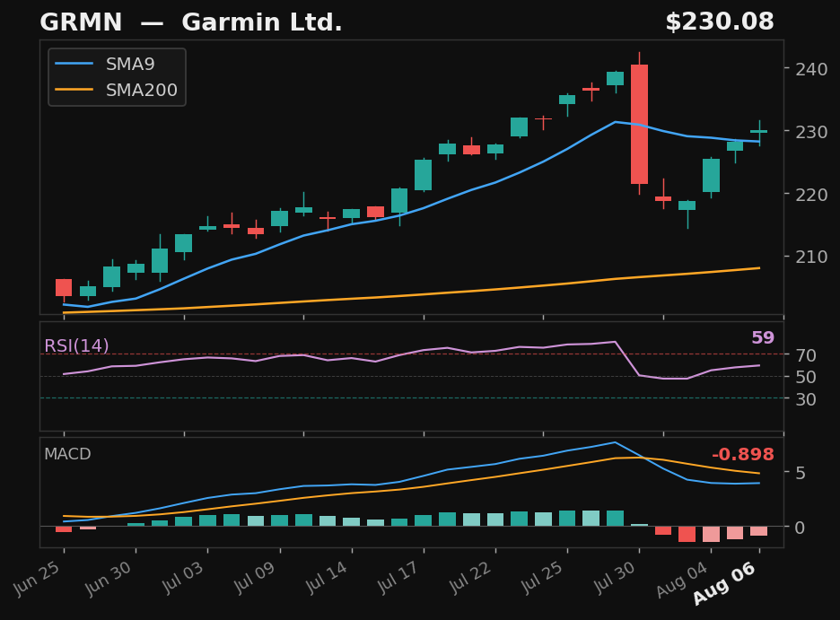Click the MACD 5 axis label

[801, 473]
